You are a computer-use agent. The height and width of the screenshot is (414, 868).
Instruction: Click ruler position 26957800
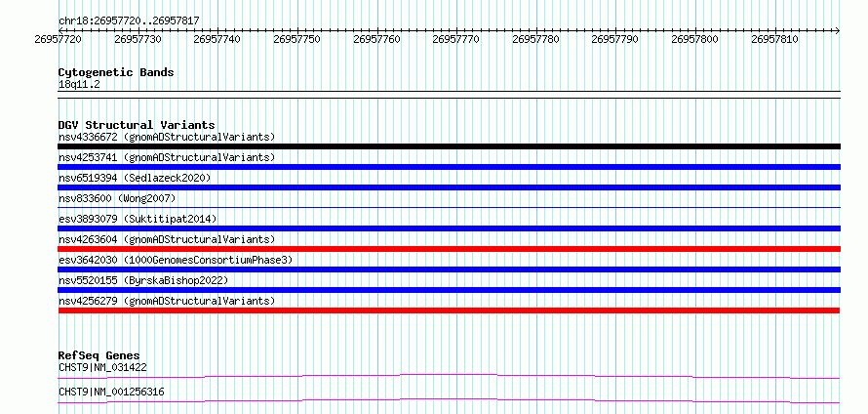695,39
